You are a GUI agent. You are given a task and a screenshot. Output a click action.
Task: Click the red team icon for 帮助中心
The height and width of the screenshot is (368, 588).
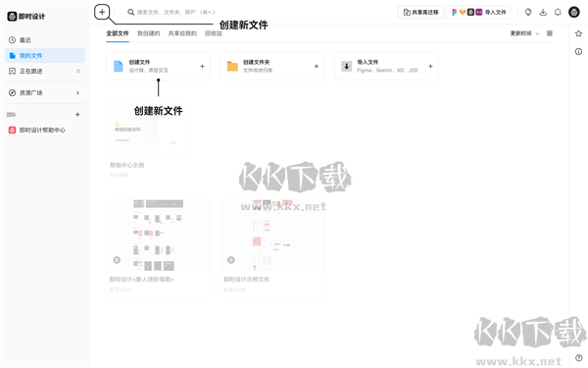click(13, 130)
